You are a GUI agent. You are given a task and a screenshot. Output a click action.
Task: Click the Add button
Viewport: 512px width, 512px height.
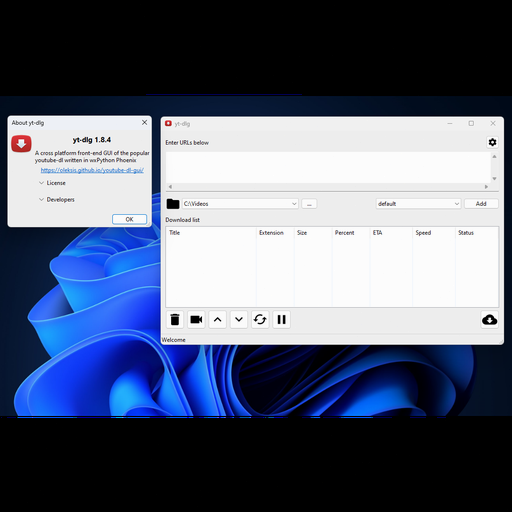tap(481, 204)
